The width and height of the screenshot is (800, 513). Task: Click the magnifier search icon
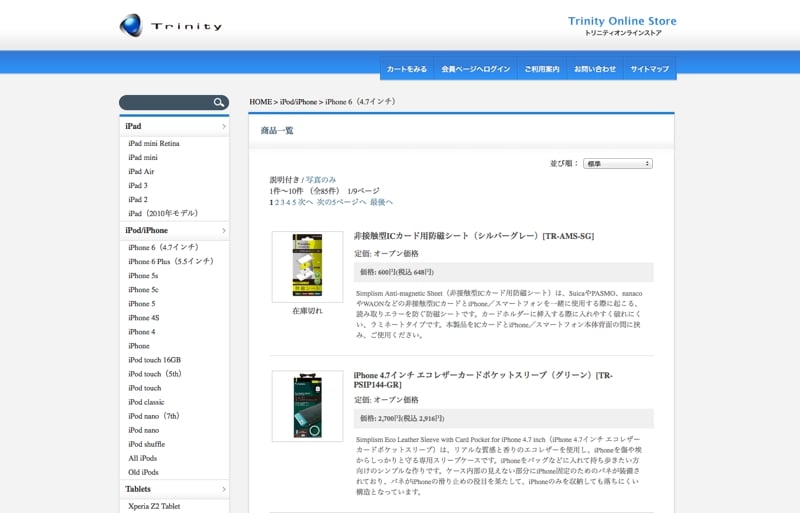(219, 102)
